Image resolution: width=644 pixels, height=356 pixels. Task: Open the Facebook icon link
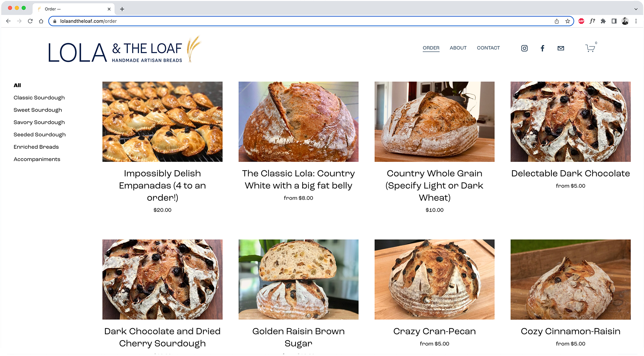click(542, 48)
